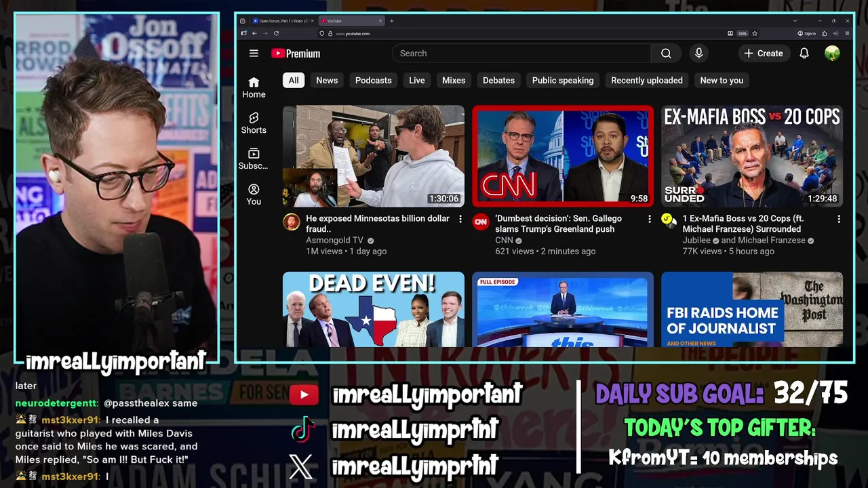The height and width of the screenshot is (488, 868).
Task: Select the Mixes filter chip
Action: point(454,80)
